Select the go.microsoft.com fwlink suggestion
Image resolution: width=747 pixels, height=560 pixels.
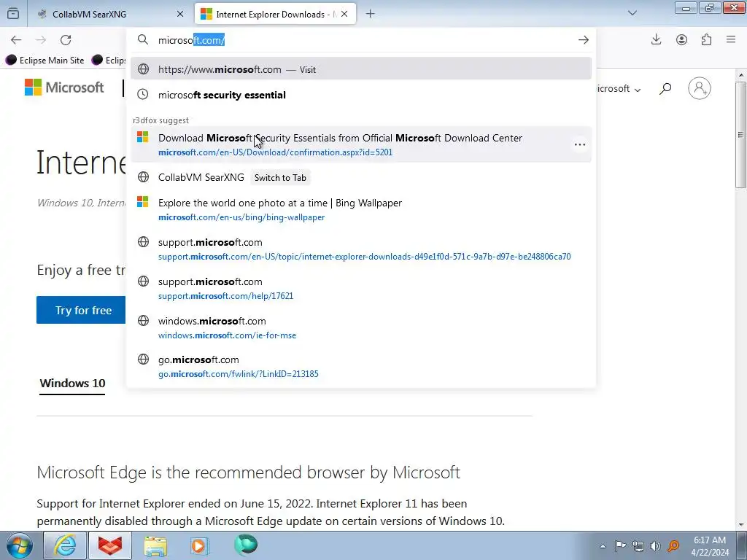pyautogui.click(x=361, y=366)
